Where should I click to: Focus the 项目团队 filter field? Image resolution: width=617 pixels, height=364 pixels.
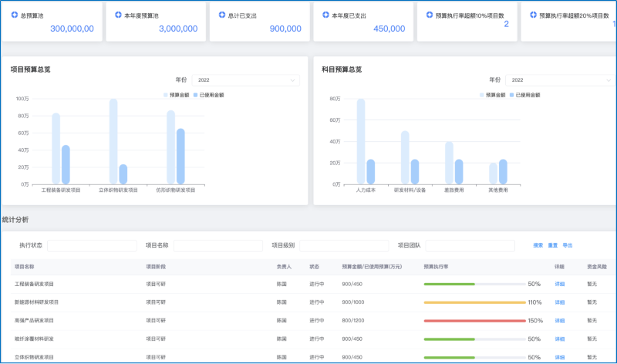(x=470, y=245)
